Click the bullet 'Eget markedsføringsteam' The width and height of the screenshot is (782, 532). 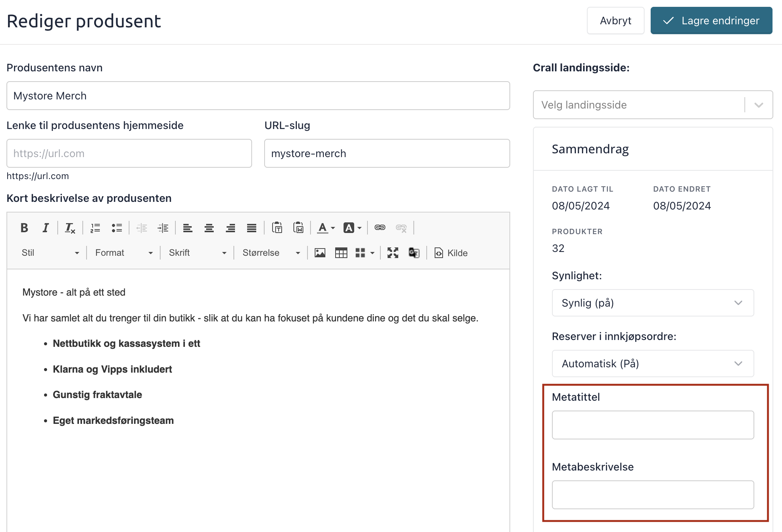click(114, 420)
